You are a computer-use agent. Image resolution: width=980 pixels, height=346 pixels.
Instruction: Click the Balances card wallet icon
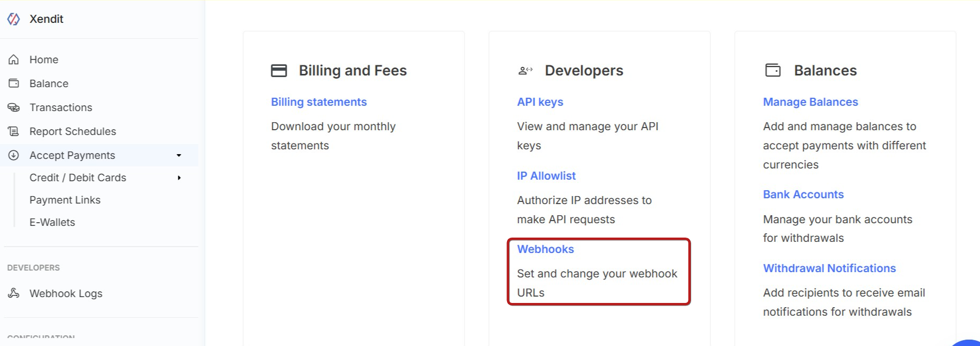[773, 70]
